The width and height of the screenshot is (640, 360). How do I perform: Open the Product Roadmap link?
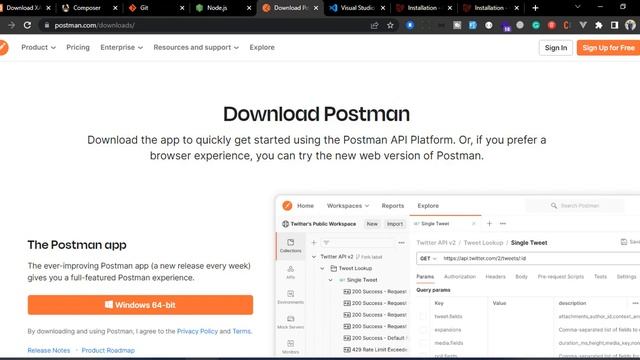pos(108,350)
